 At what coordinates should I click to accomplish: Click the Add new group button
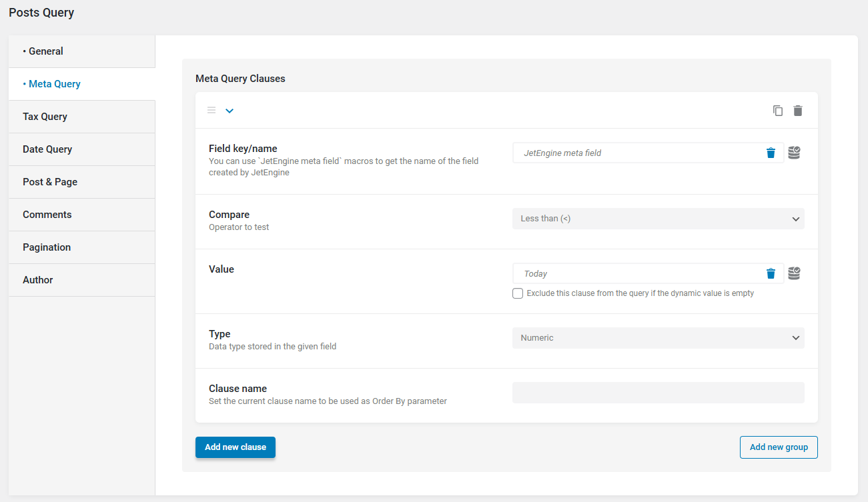[x=779, y=447]
